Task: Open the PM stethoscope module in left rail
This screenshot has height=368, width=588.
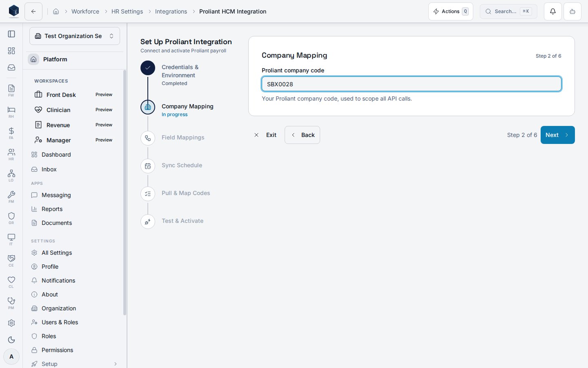Action: point(11,303)
